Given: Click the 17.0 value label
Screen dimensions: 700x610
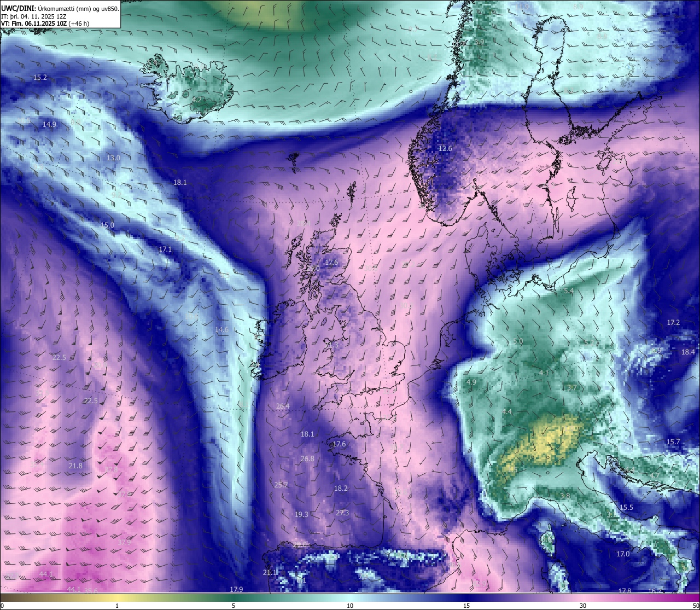Looking at the screenshot, I should 623,554.
